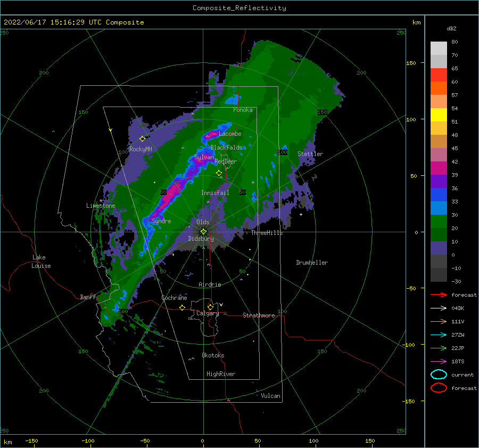This screenshot has width=479, height=448.
Task: Select the Banff label
Action: click(x=88, y=297)
